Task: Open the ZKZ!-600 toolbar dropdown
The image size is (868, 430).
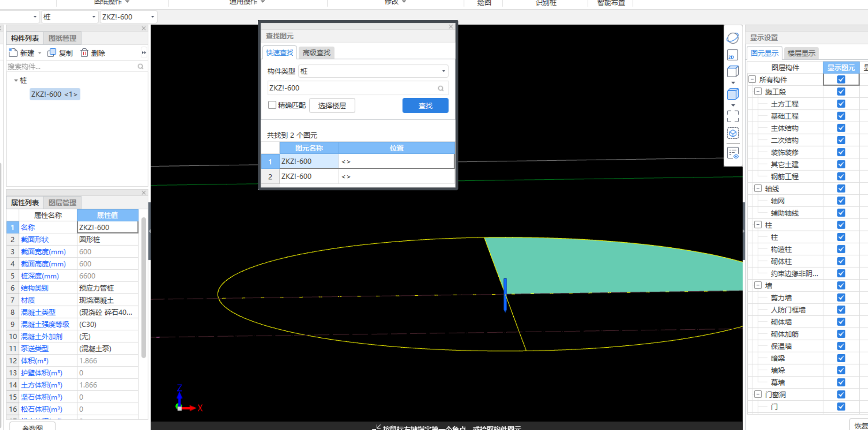Action: 153,17
